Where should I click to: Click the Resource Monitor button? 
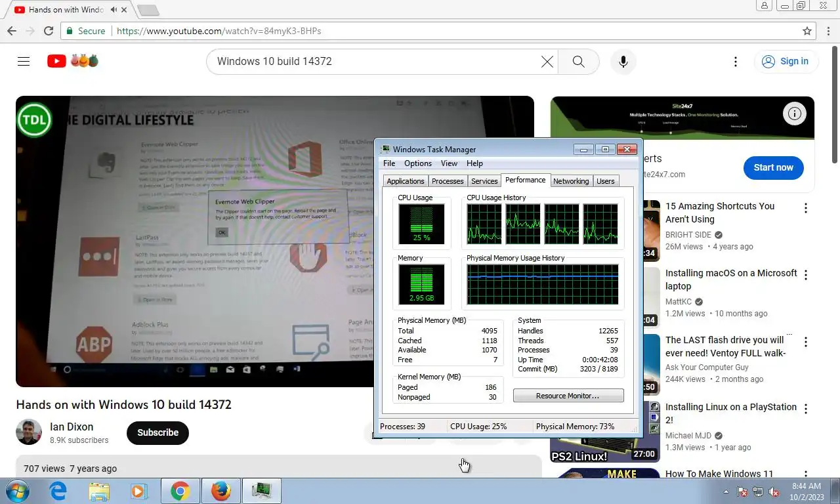[568, 396]
